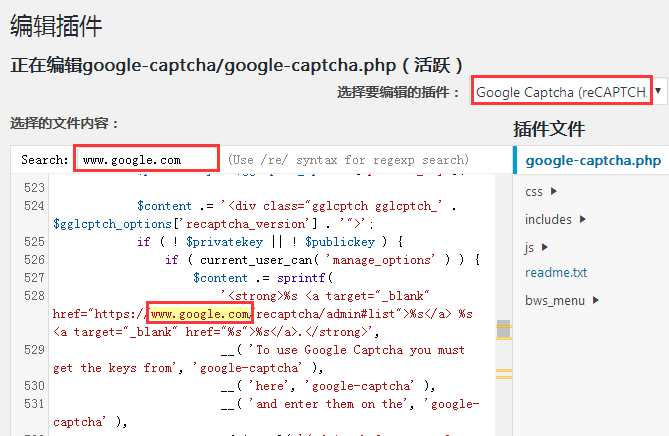Click '$privatekey' on line 525
The image size is (669, 436).
coord(224,242)
